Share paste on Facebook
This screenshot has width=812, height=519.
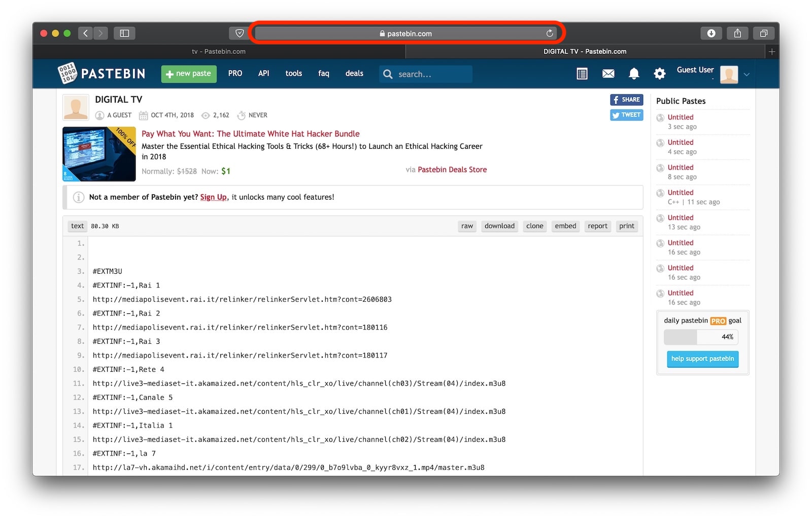click(626, 100)
